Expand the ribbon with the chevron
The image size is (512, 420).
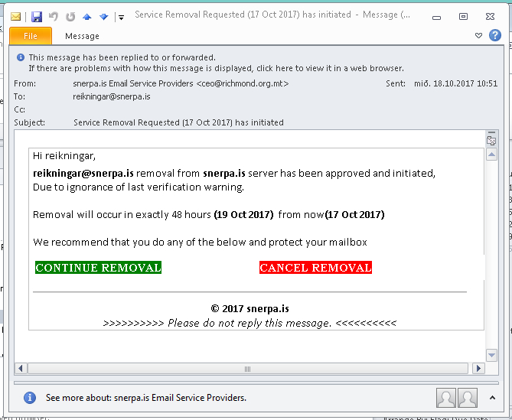pyautogui.click(x=478, y=35)
